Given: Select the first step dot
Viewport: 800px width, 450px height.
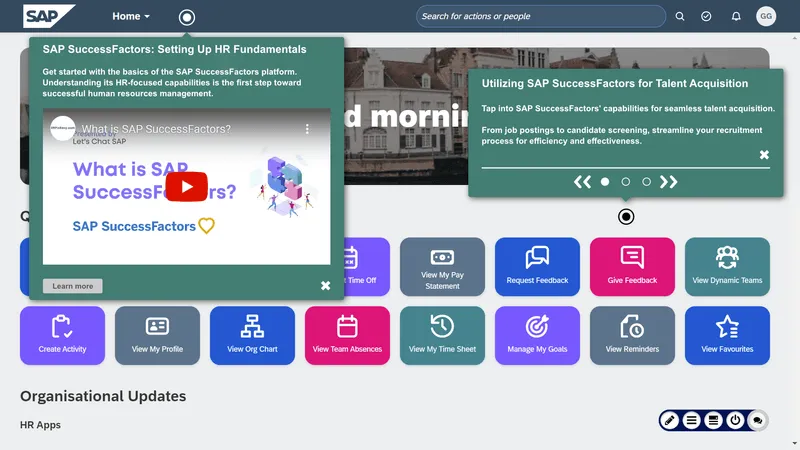Looking at the screenshot, I should coord(605,182).
